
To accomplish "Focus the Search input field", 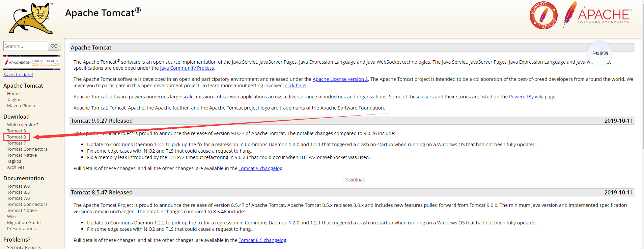I will [x=25, y=46].
